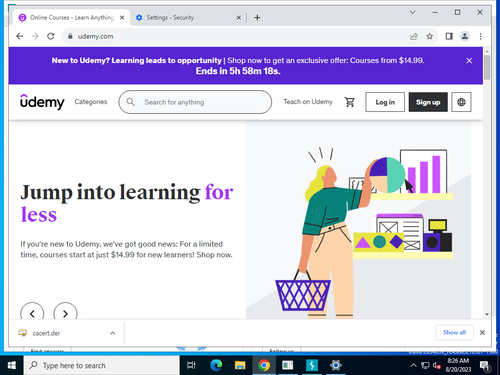Click the Sign up button
Viewport: 500px width, 375px height.
click(x=428, y=102)
